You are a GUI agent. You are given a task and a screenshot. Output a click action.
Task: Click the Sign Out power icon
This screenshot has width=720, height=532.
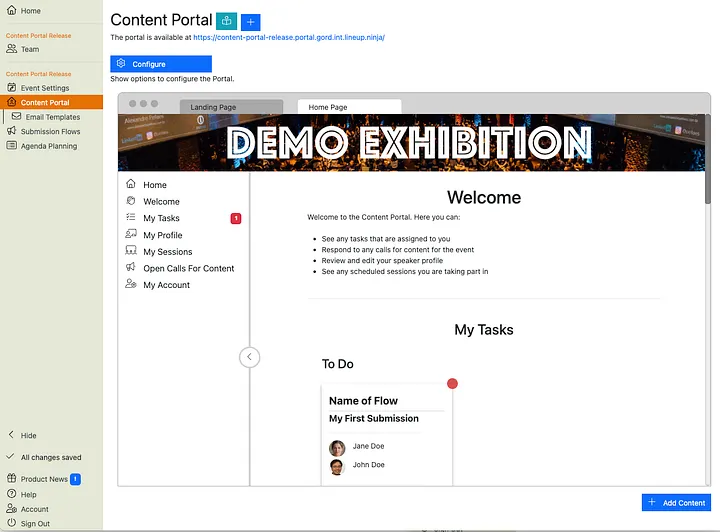[x=11, y=523]
